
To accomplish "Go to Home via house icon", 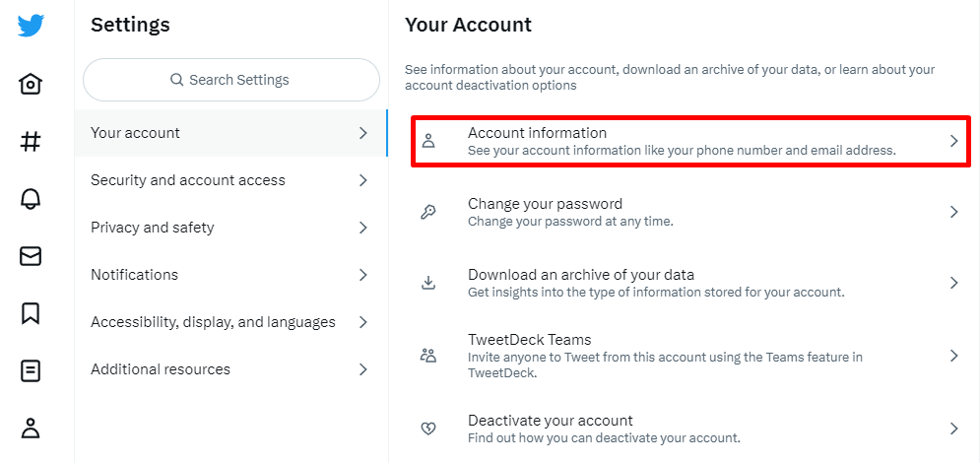I will [x=31, y=84].
